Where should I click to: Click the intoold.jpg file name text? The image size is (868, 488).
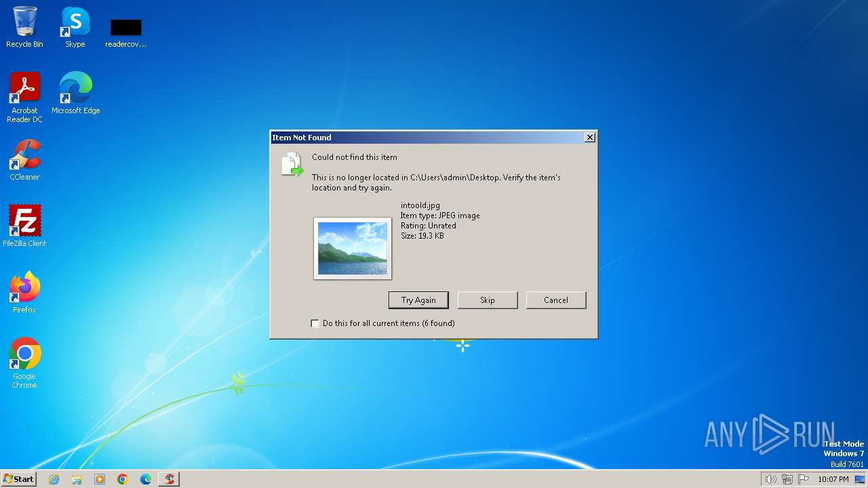[420, 205]
